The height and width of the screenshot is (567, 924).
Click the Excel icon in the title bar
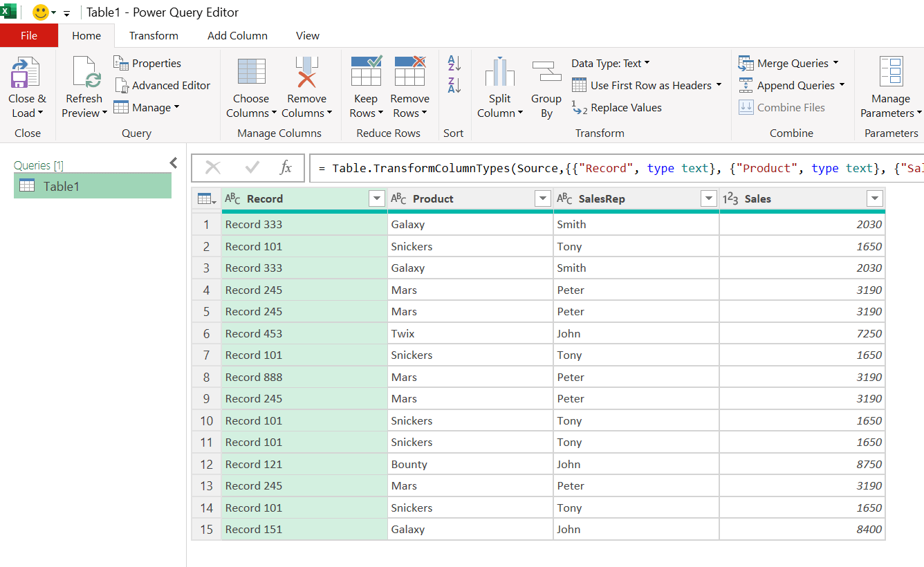click(x=8, y=12)
